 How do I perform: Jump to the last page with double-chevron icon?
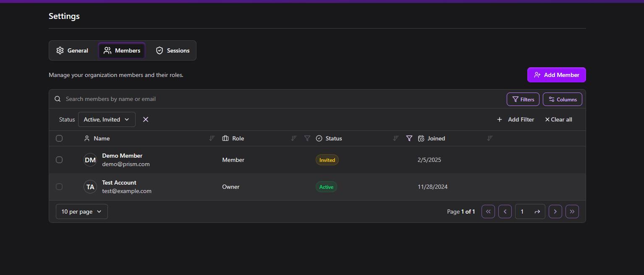572,212
